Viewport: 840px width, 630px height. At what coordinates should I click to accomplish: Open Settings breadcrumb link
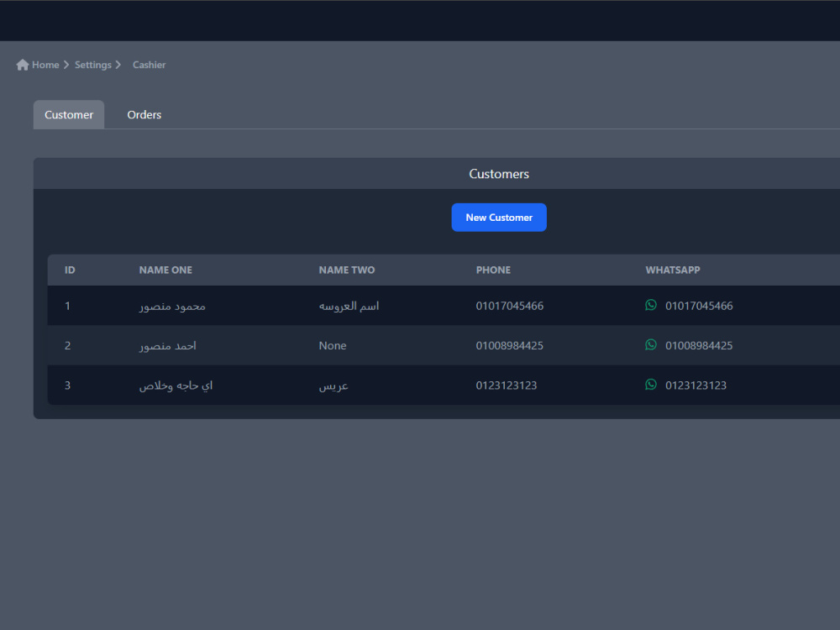point(93,65)
